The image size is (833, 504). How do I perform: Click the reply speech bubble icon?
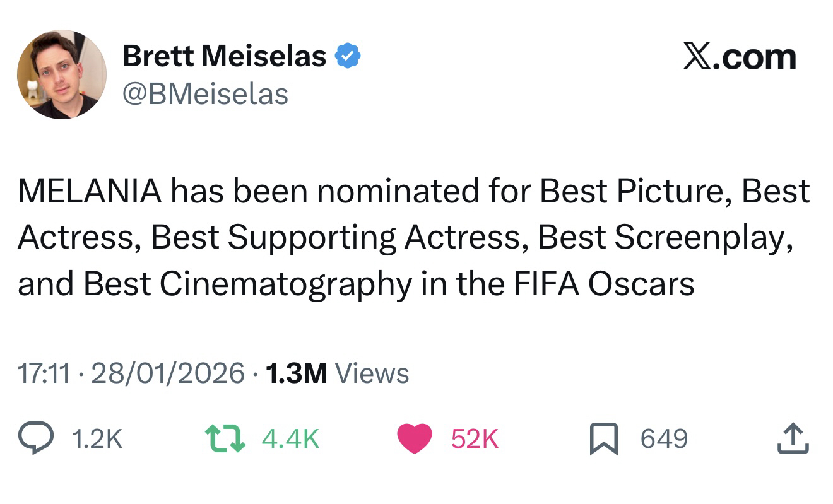click(36, 438)
